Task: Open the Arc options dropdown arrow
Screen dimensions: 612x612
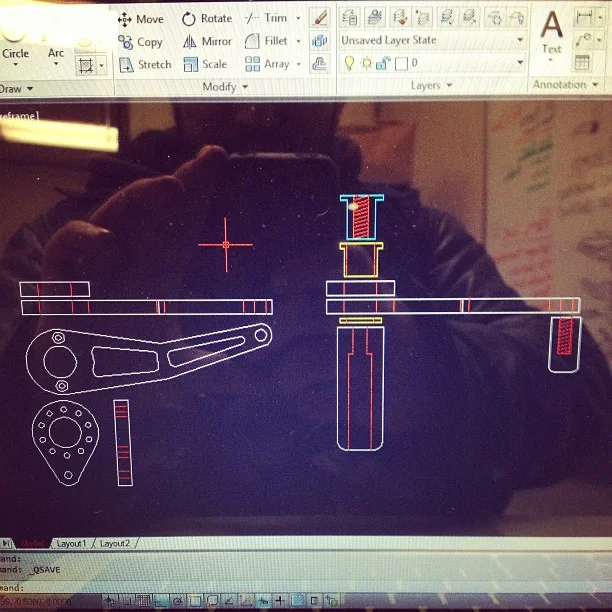Action: (56, 64)
